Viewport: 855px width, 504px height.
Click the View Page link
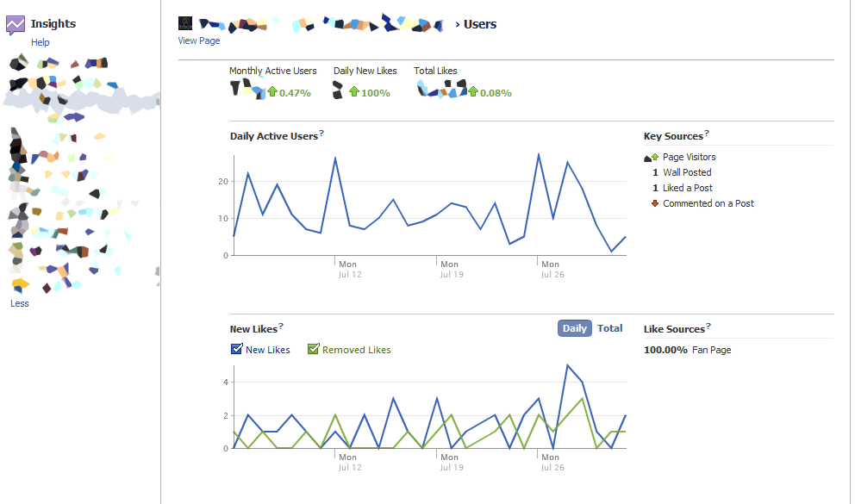(x=199, y=40)
